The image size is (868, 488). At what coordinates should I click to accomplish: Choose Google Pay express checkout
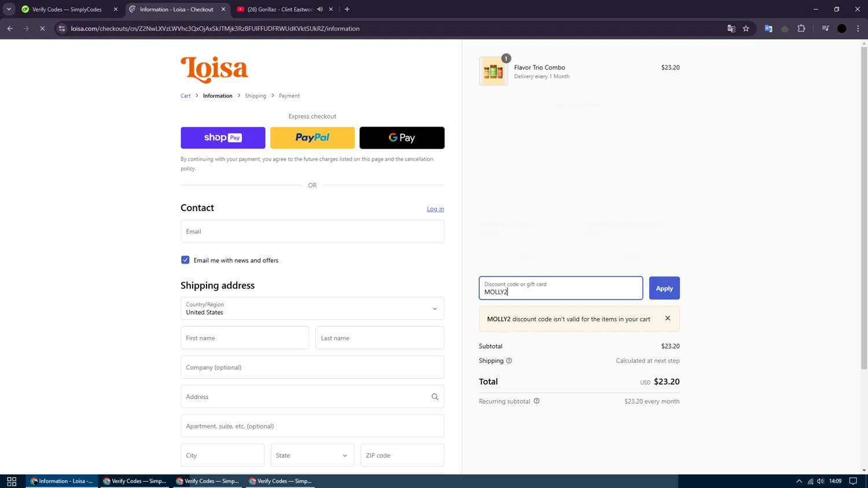pyautogui.click(x=402, y=138)
